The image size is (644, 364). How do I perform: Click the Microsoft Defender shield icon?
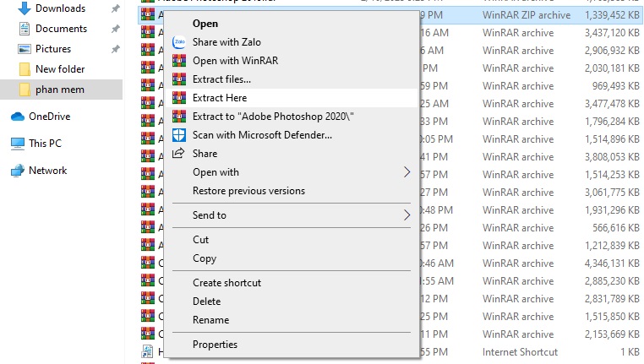(x=178, y=135)
